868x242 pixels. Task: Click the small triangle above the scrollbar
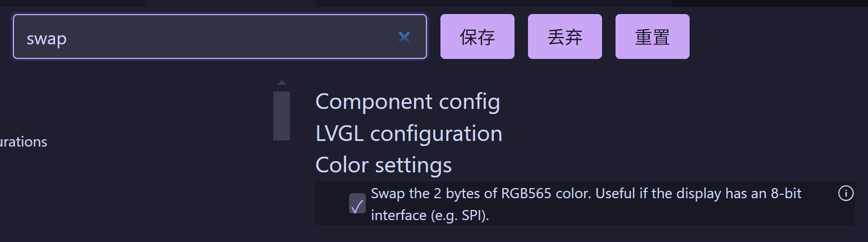282,83
